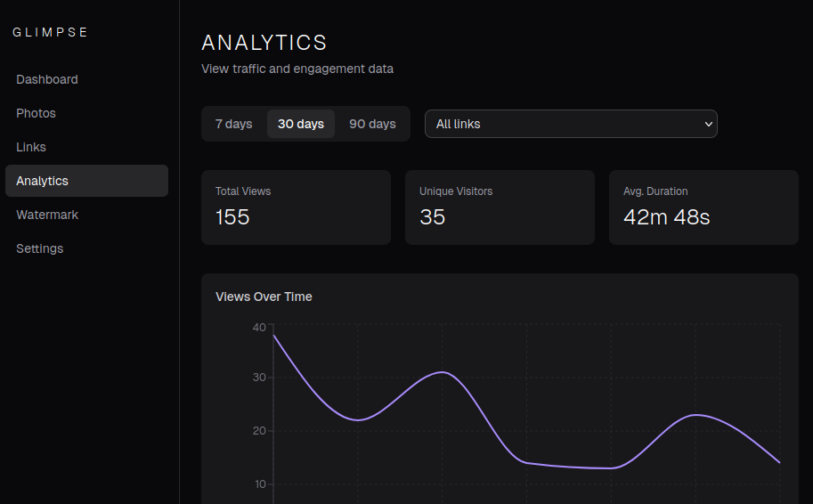The width and height of the screenshot is (813, 504).
Task: Click the chevron arrow on the links selector
Action: (709, 124)
